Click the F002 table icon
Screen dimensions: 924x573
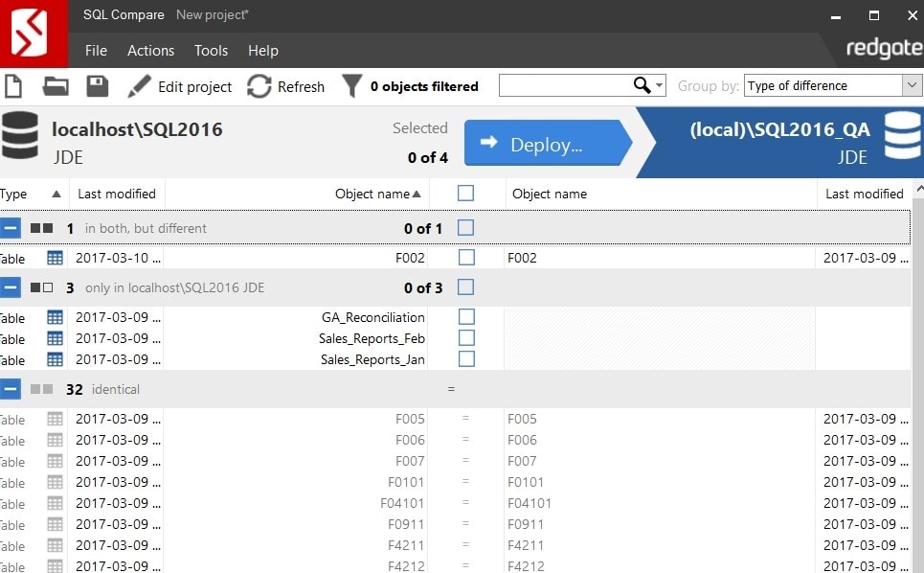click(x=55, y=258)
